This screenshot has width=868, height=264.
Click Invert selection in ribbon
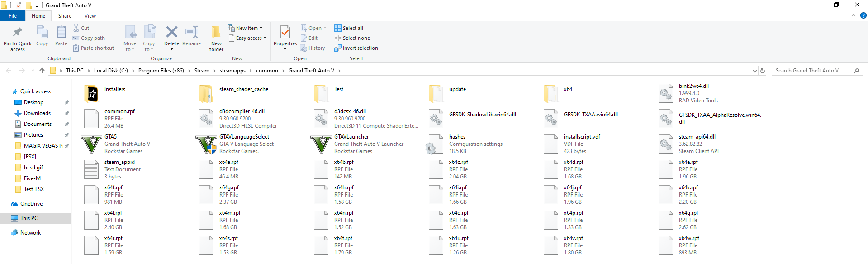pos(356,48)
